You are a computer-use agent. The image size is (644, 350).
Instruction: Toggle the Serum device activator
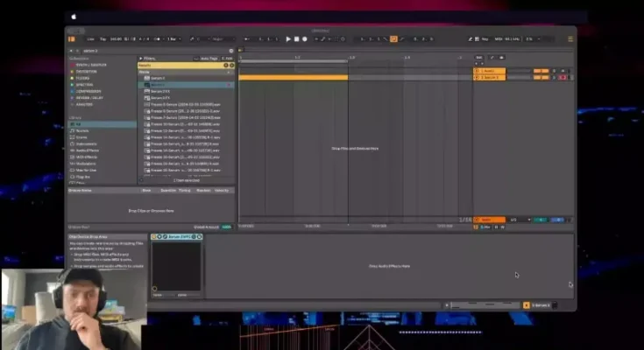coord(154,237)
